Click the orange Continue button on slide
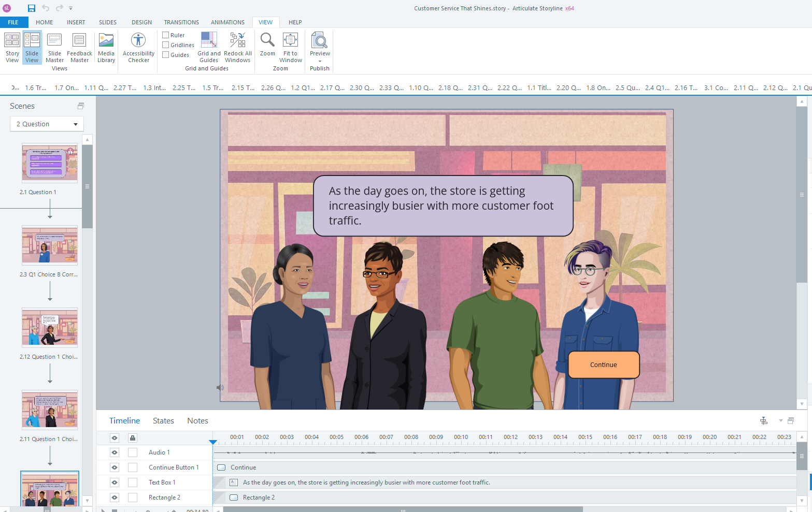The image size is (812, 512). click(x=604, y=365)
